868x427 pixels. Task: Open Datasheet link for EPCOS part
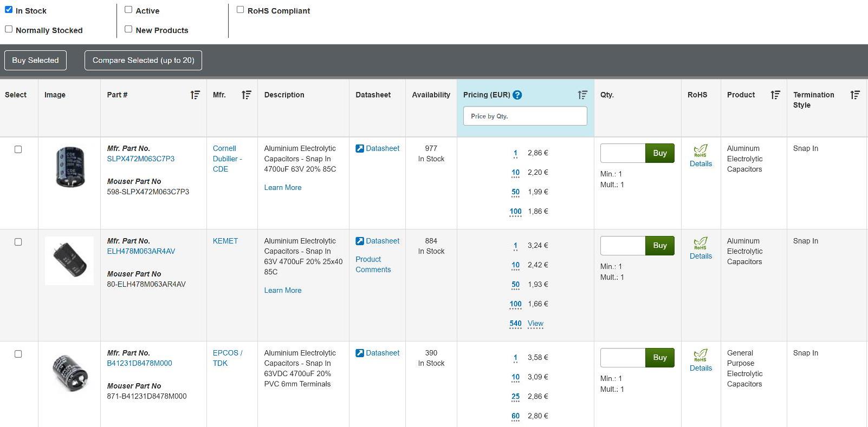pyautogui.click(x=378, y=353)
